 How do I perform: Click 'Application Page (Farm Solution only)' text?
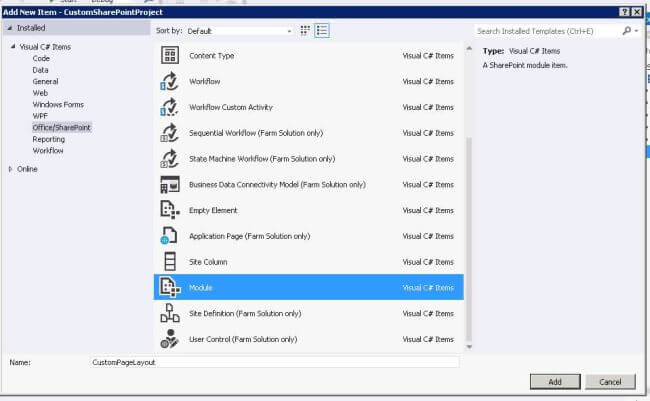coord(250,236)
